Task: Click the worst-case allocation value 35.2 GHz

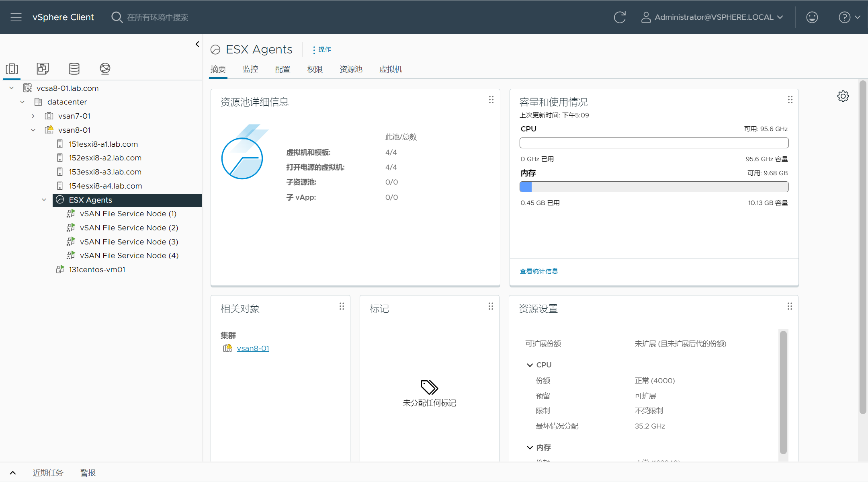Action: 650,426
